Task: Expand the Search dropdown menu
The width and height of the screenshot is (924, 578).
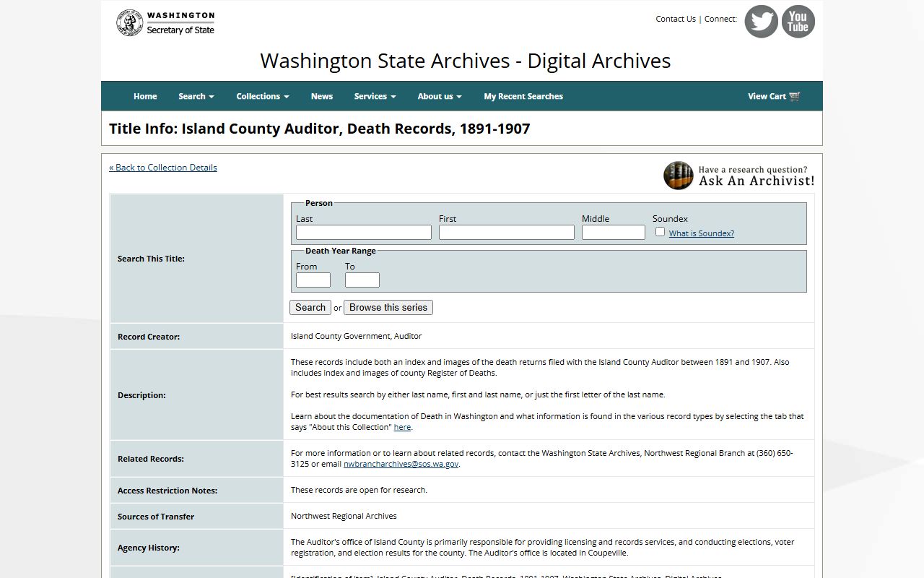Action: pos(196,96)
